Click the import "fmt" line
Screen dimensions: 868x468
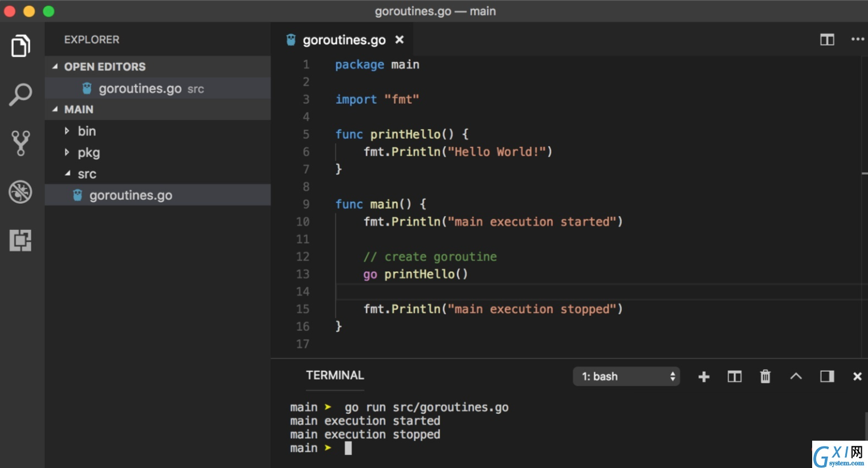click(377, 100)
